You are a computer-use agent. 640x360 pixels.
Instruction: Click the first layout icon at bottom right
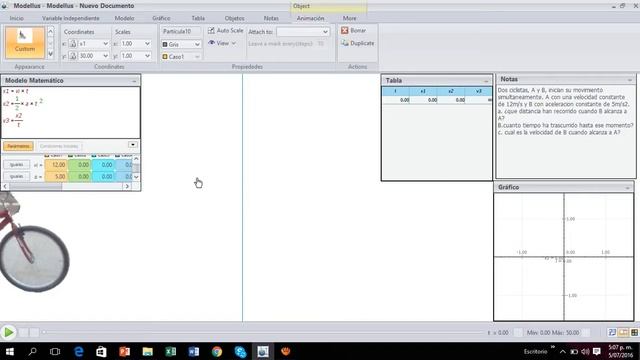612,332
